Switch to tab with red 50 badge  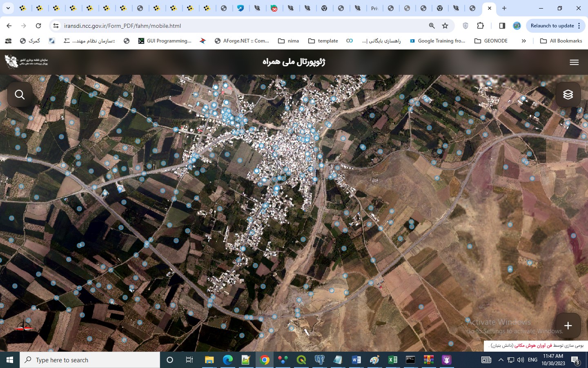274,8
